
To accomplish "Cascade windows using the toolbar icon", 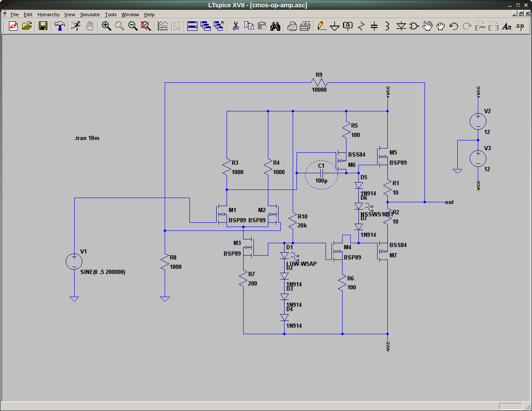I will click(x=206, y=26).
